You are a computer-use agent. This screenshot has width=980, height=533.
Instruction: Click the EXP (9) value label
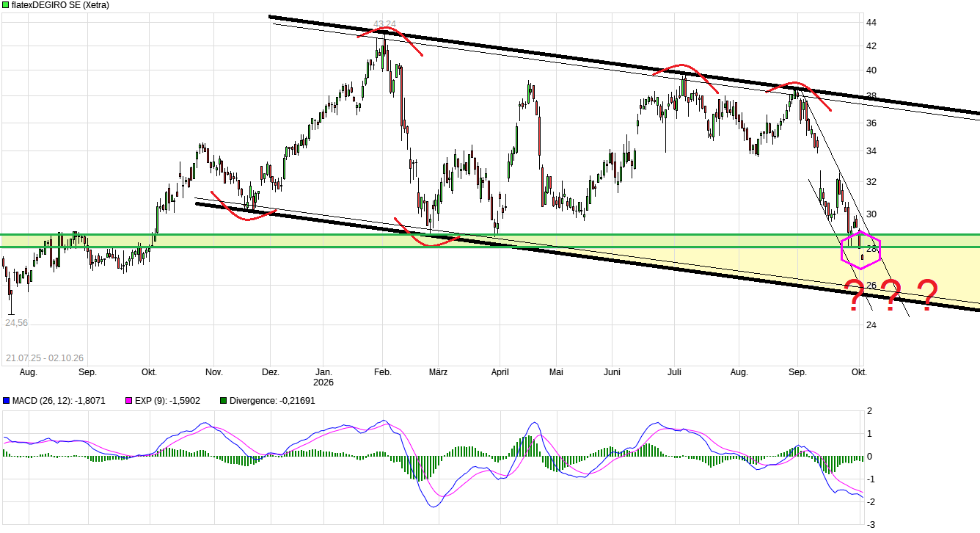(x=170, y=401)
